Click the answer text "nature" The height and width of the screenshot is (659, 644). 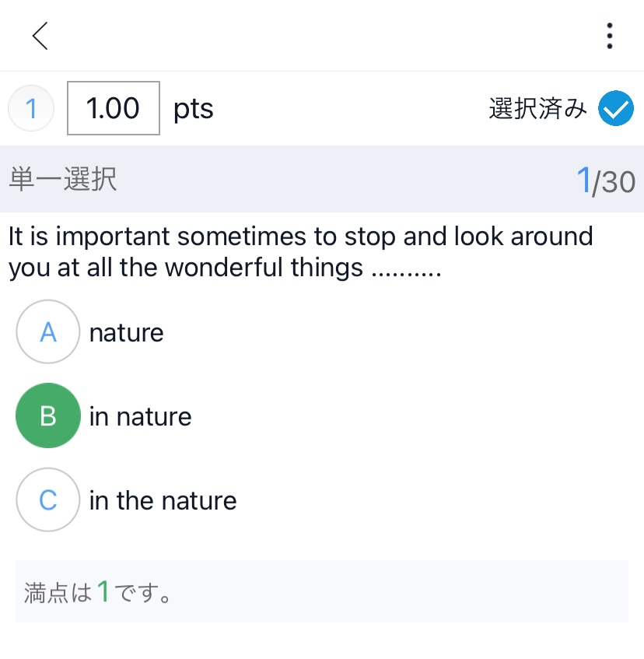tap(127, 333)
